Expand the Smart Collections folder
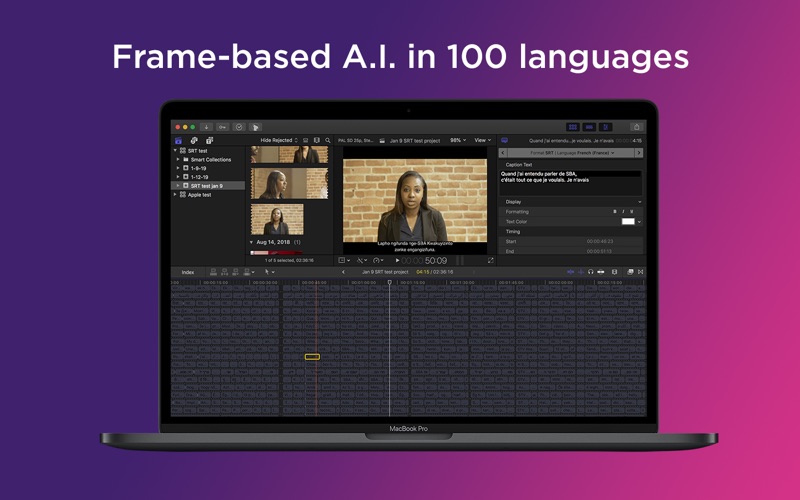The width and height of the screenshot is (800, 500). 179,159
